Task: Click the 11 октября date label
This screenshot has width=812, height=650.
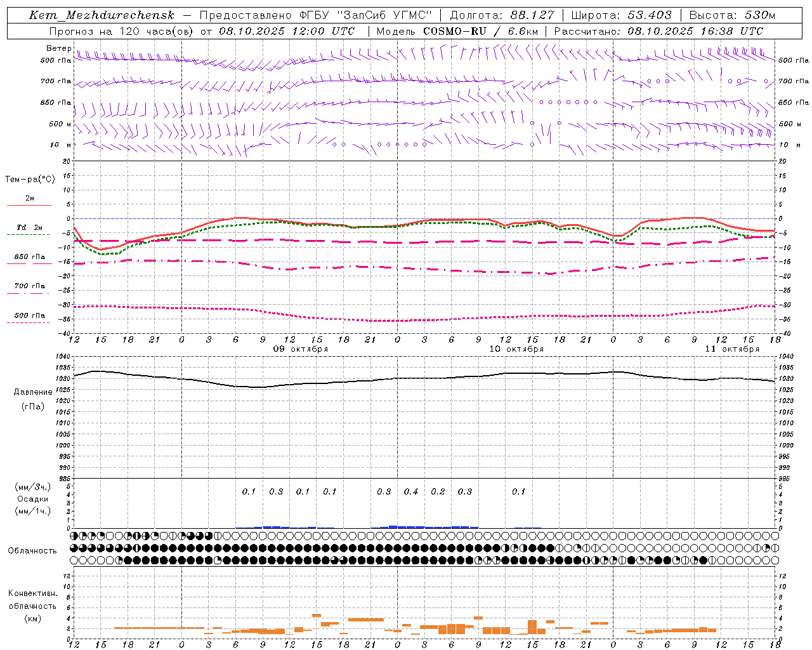Action: point(732,349)
